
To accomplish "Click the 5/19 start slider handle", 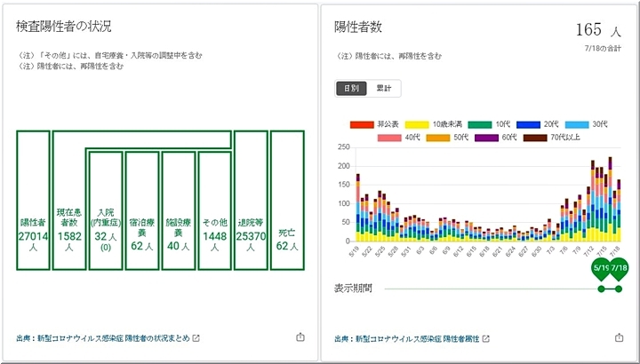I will pyautogui.click(x=601, y=289).
